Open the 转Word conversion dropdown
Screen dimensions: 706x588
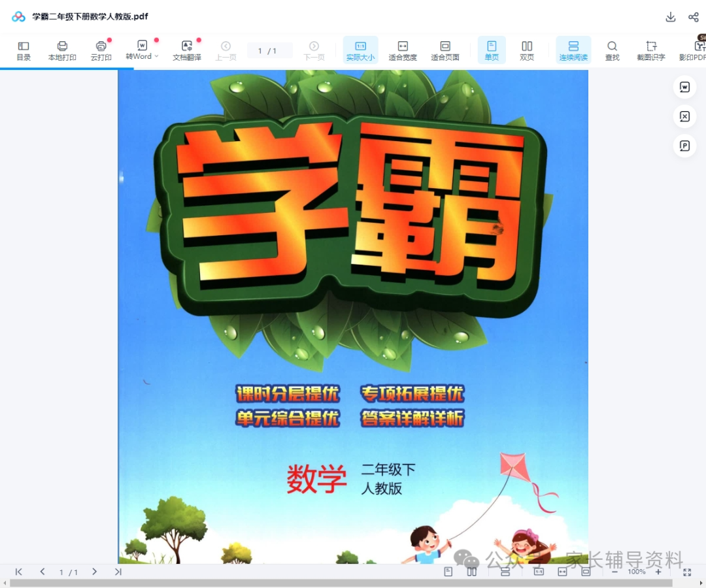pos(142,50)
